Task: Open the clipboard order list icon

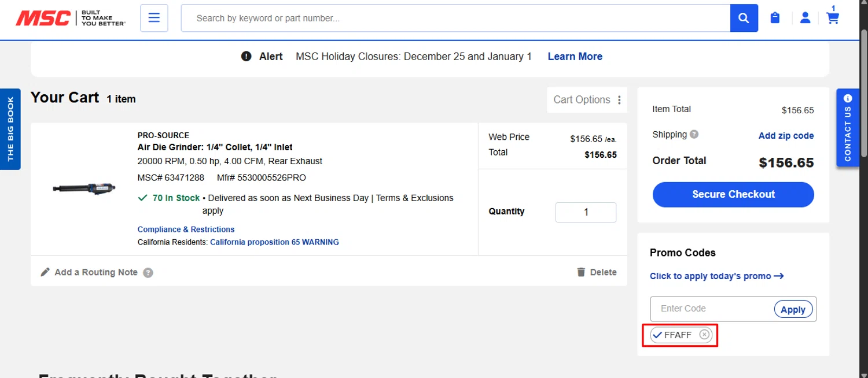Action: point(775,18)
